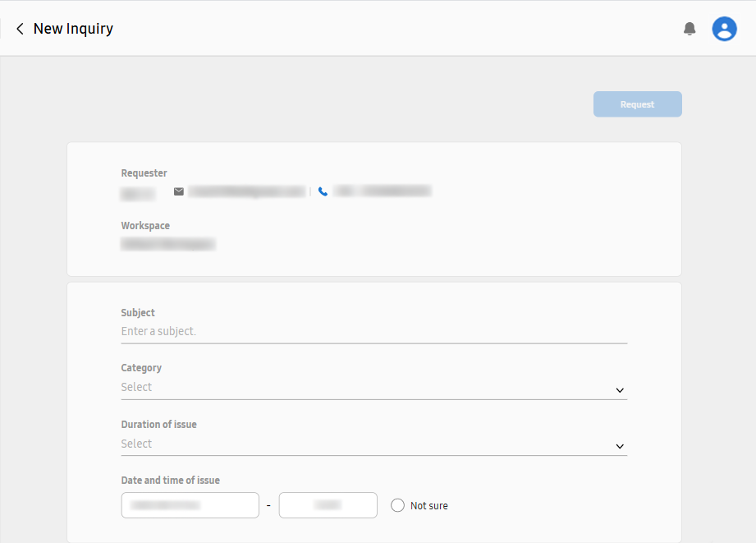Expand the Duration of issue chevron
Image resolution: width=756 pixels, height=543 pixels.
[620, 446]
